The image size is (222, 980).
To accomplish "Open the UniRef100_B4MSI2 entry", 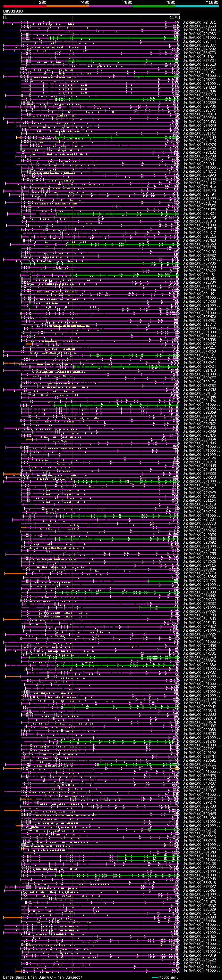I will coord(199,172).
